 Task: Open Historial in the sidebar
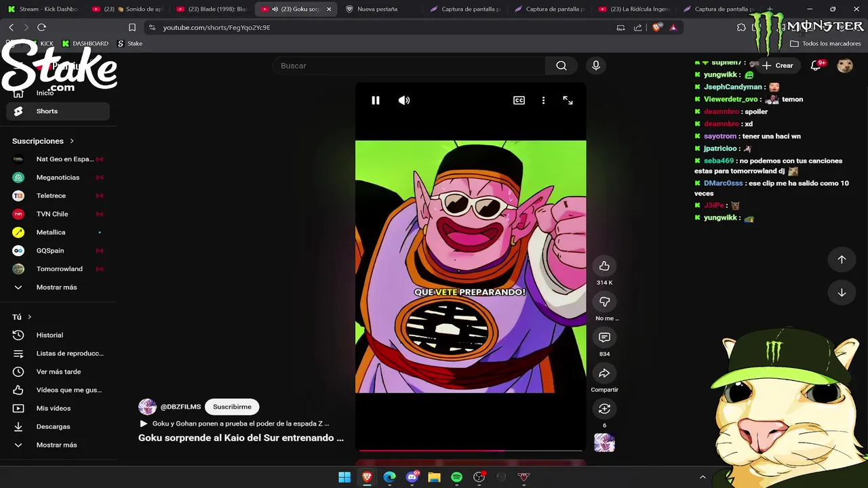tap(58, 335)
